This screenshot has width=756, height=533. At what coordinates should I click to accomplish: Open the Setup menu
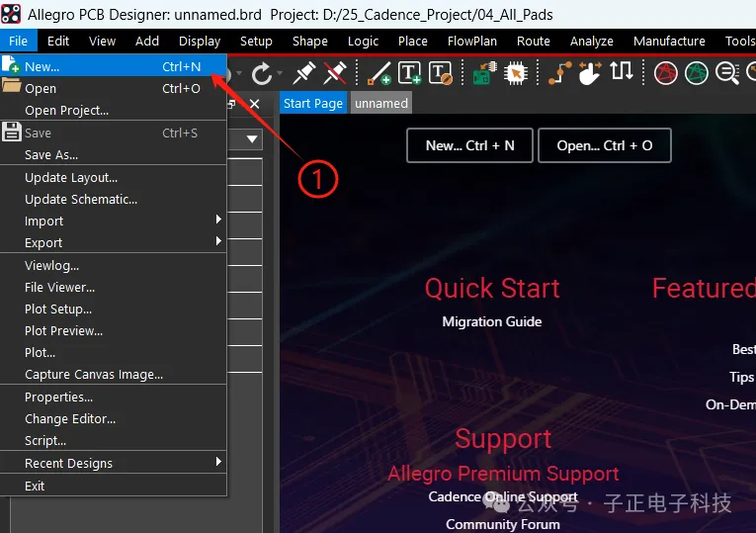[x=256, y=41]
